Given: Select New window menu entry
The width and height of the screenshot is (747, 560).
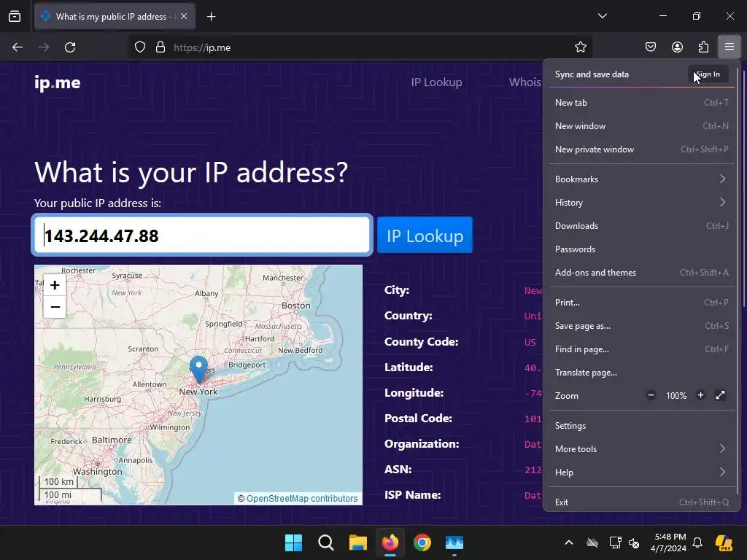Looking at the screenshot, I should (641, 125).
